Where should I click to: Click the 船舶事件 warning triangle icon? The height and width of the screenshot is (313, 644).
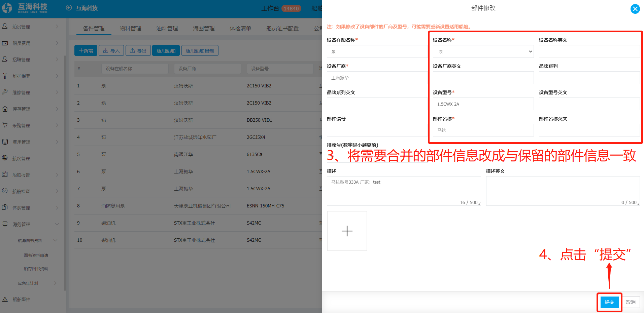(5, 299)
